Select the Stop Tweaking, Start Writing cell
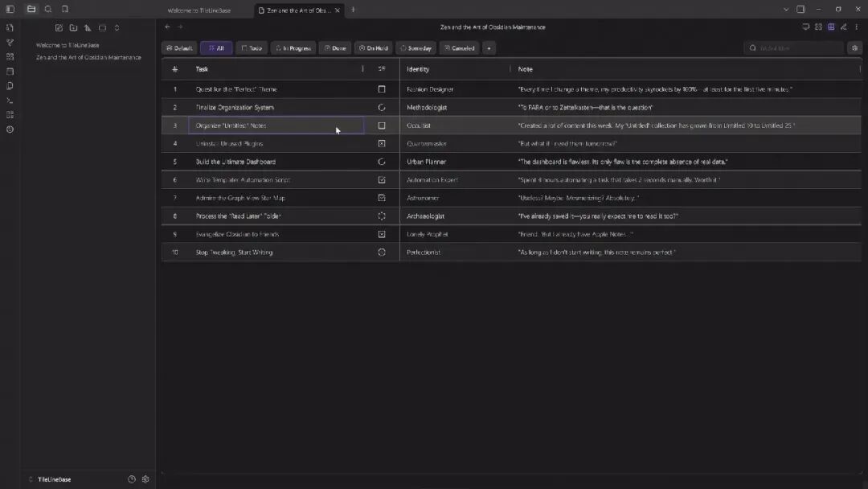Image resolution: width=868 pixels, height=489 pixels. click(x=276, y=253)
